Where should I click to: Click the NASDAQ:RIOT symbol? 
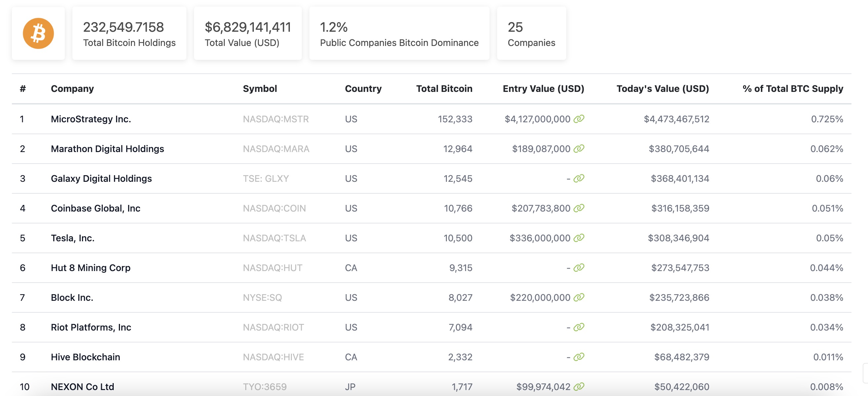273,327
